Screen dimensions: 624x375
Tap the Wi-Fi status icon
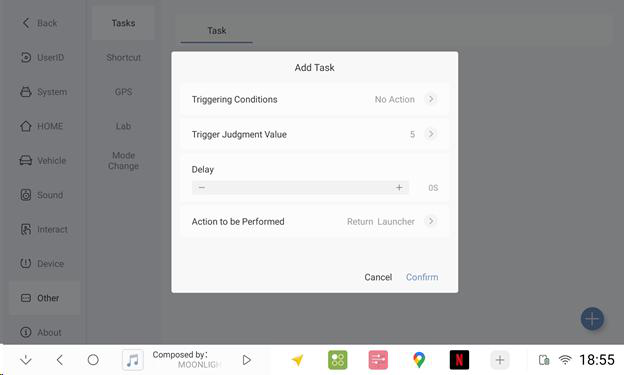[x=565, y=360]
